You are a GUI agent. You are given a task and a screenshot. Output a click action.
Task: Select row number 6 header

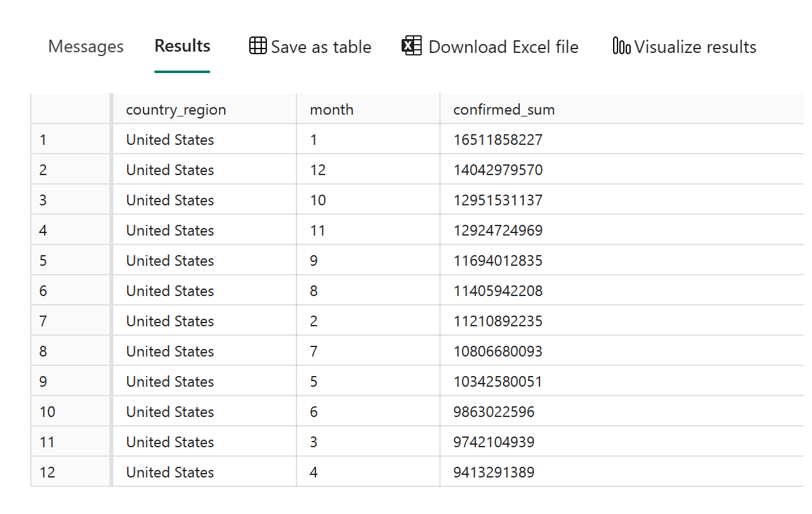tap(43, 291)
